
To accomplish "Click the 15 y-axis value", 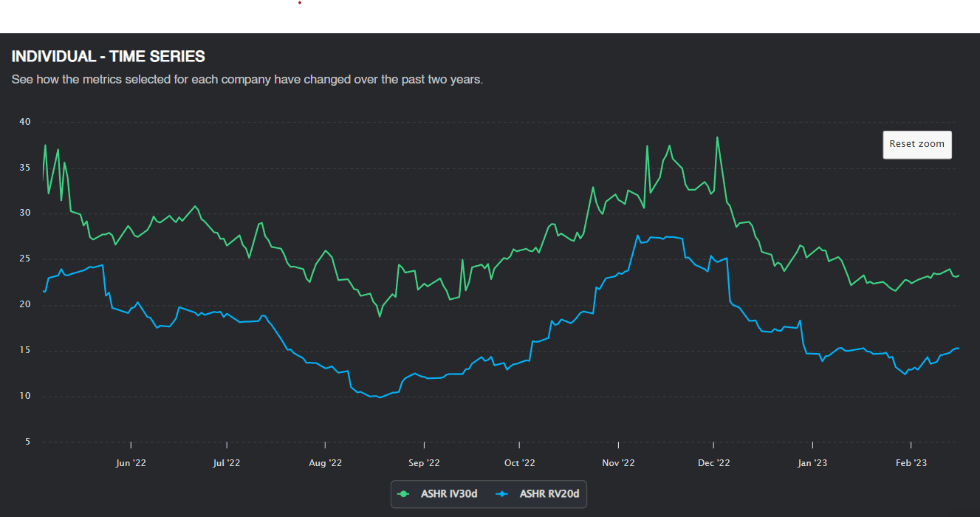I will pos(25,350).
